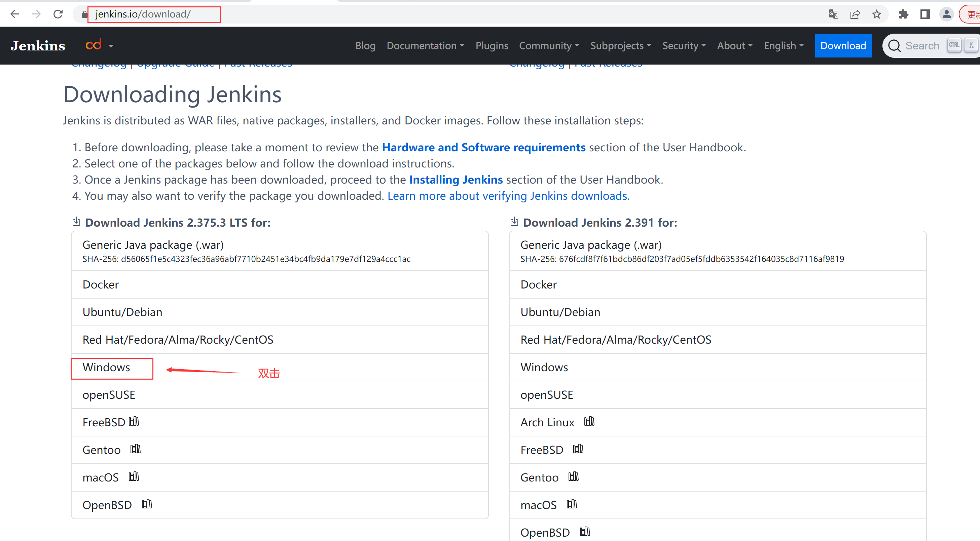The width and height of the screenshot is (980, 541).
Task: Open the extensions puzzle icon
Action: pos(904,14)
